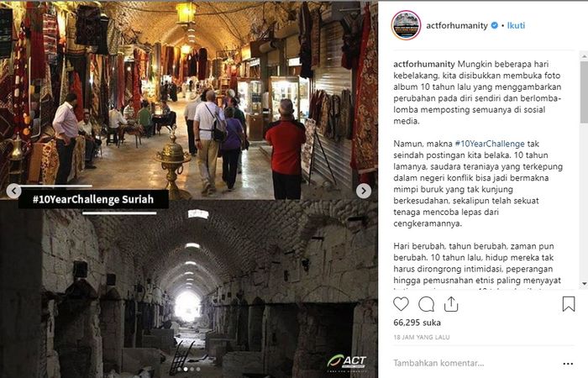Click the caption scrollbar thumb

pos(585,92)
